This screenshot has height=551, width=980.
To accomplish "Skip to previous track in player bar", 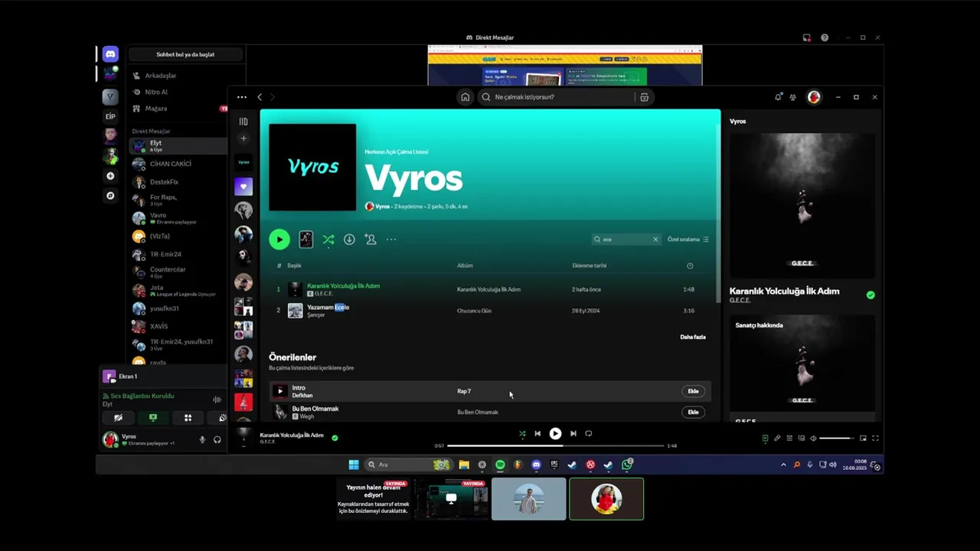I will [x=537, y=433].
